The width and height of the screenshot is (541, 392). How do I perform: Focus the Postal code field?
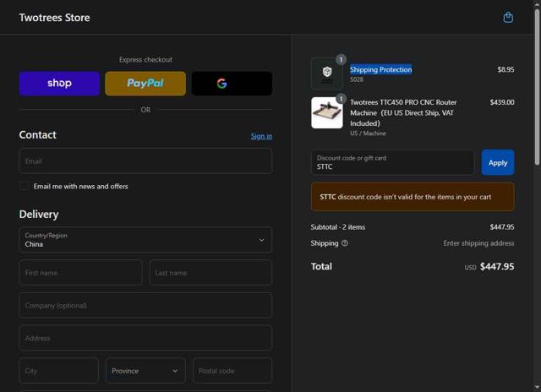[x=232, y=371]
